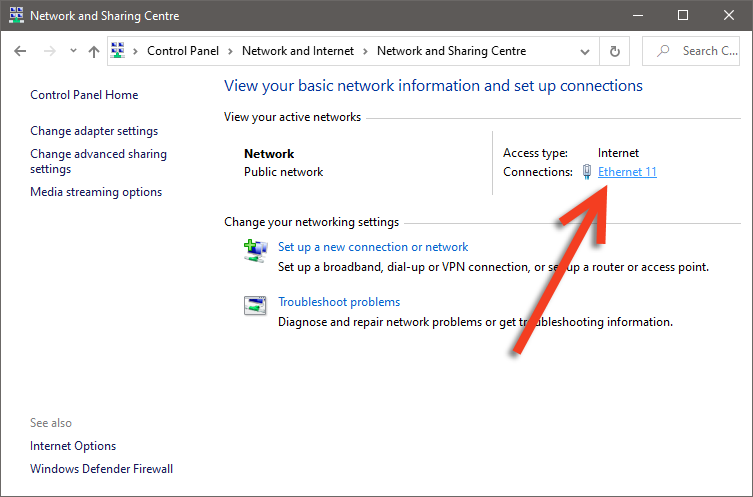
Task: Select Network and Sharing Centre breadcrumb
Action: click(451, 51)
